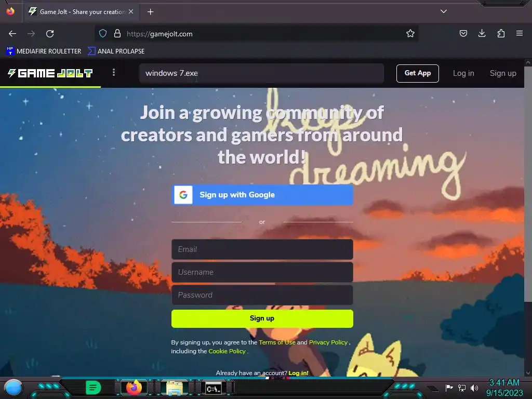Reload the Game Jolt page
This screenshot has width=532, height=399.
pos(50,34)
